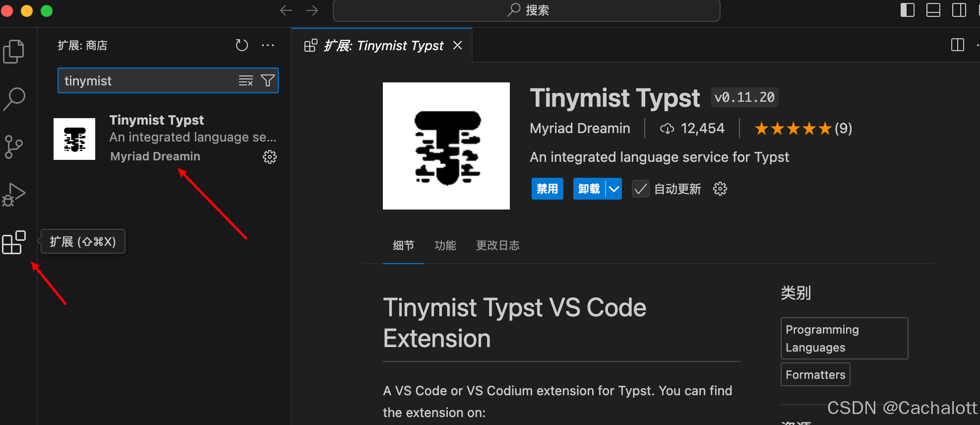Toggle secondary side bar layout icon
Screen dimensions: 980x425
[959, 10]
